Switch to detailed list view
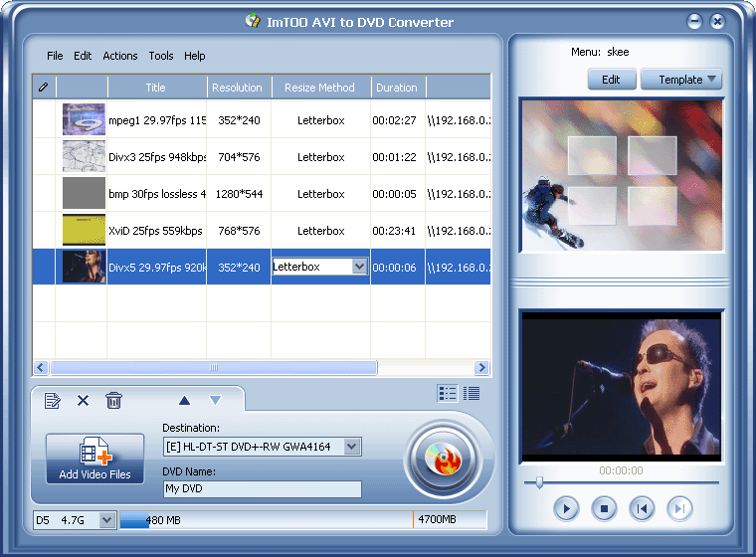This screenshot has width=756, height=557. tap(472, 394)
